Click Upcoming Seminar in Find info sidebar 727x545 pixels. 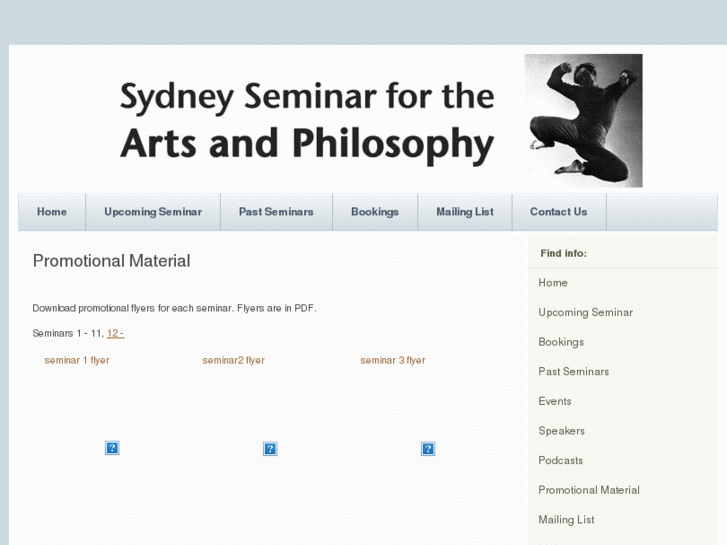585,313
